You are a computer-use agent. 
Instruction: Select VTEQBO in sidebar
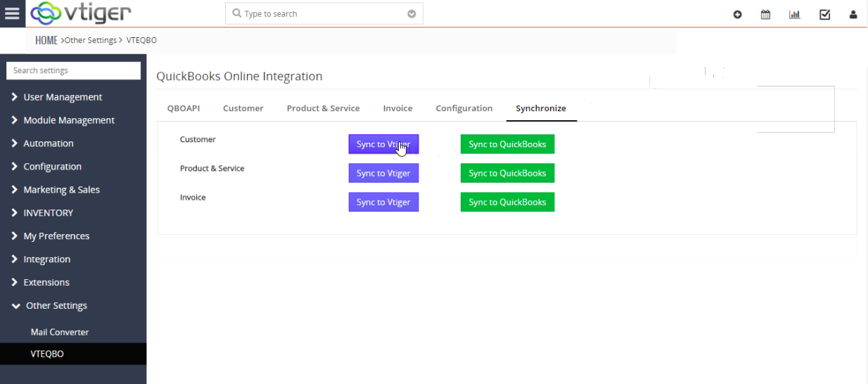[73, 354]
